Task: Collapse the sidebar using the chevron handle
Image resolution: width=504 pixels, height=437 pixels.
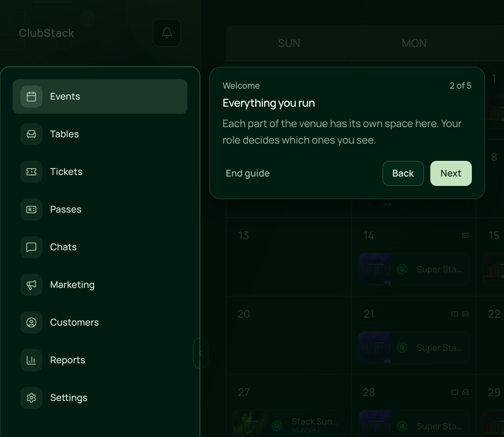Action: pos(201,353)
